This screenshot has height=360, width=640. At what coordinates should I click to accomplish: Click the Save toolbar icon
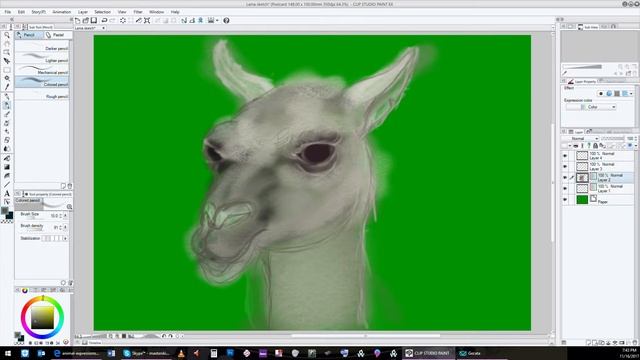click(x=94, y=20)
